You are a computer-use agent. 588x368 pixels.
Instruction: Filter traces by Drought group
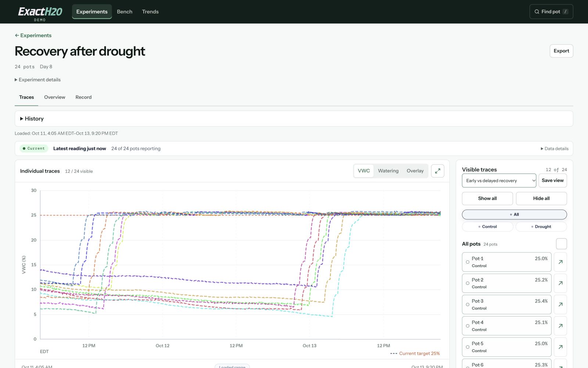(x=541, y=227)
